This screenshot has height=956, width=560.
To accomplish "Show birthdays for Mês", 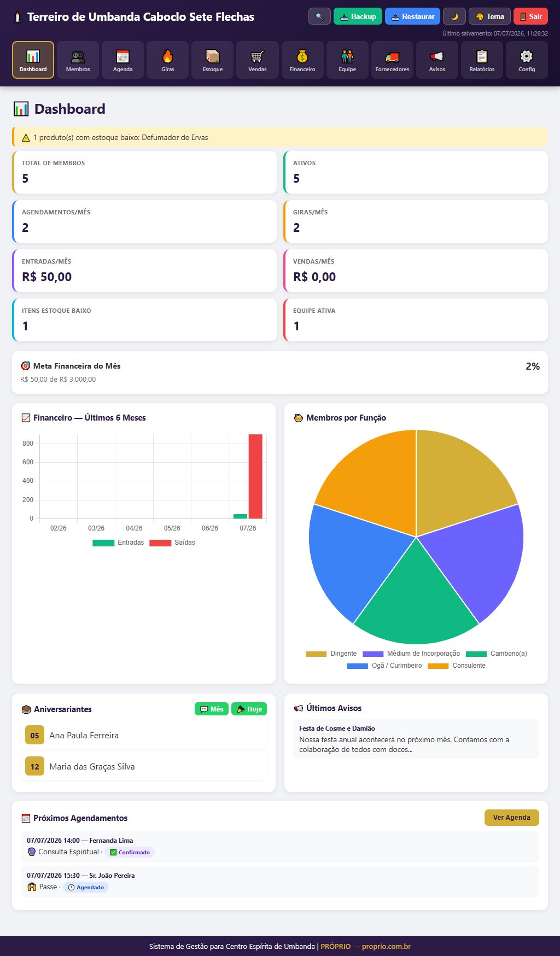I will pyautogui.click(x=212, y=709).
